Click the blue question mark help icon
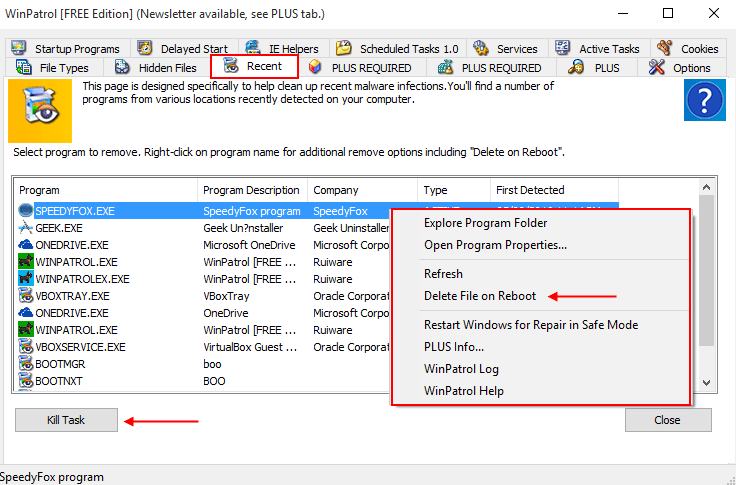Viewport: 736px width, 485px height. tap(705, 100)
